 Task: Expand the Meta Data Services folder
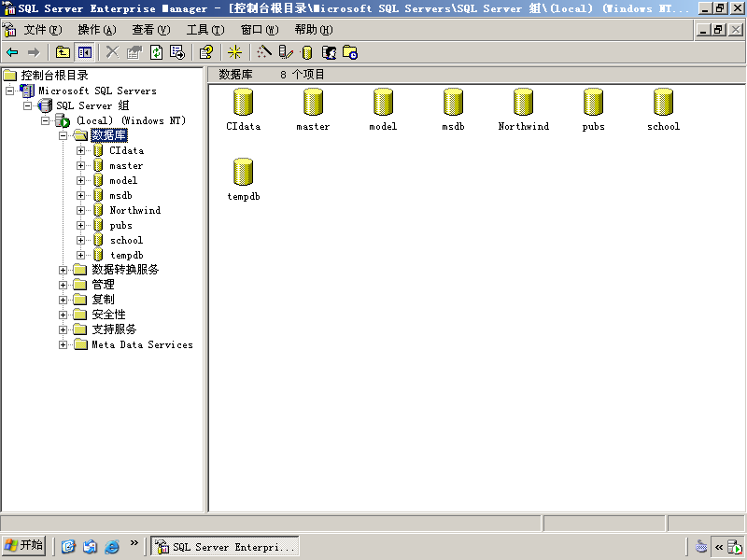[63, 344]
